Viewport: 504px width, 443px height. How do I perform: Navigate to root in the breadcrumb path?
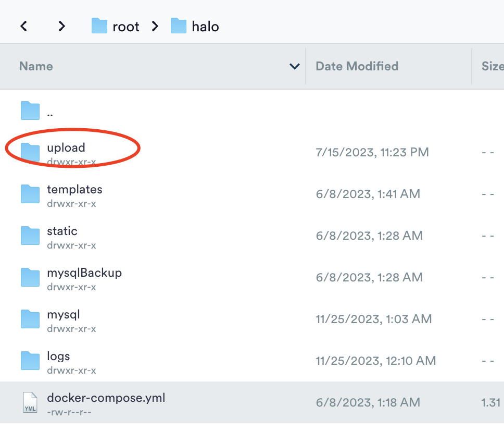[x=126, y=27]
